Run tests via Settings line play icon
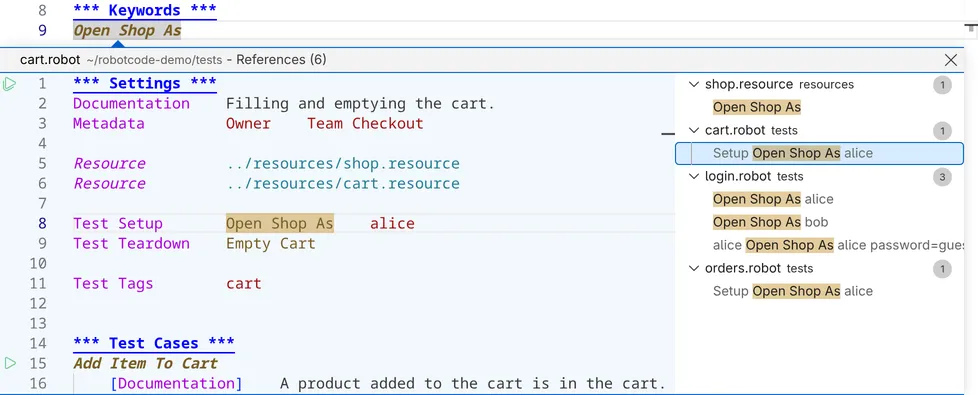This screenshot has width=978, height=395. pos(9,83)
